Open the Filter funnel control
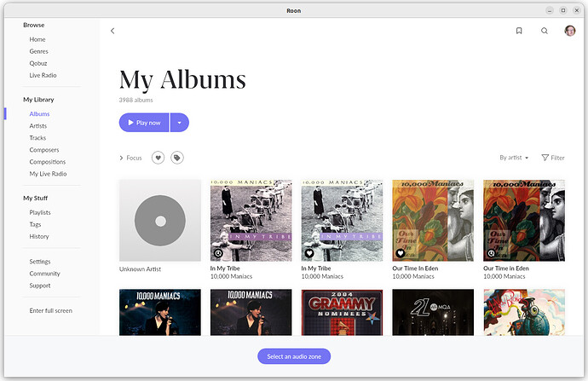Image resolution: width=588 pixels, height=381 pixels. pyautogui.click(x=553, y=158)
